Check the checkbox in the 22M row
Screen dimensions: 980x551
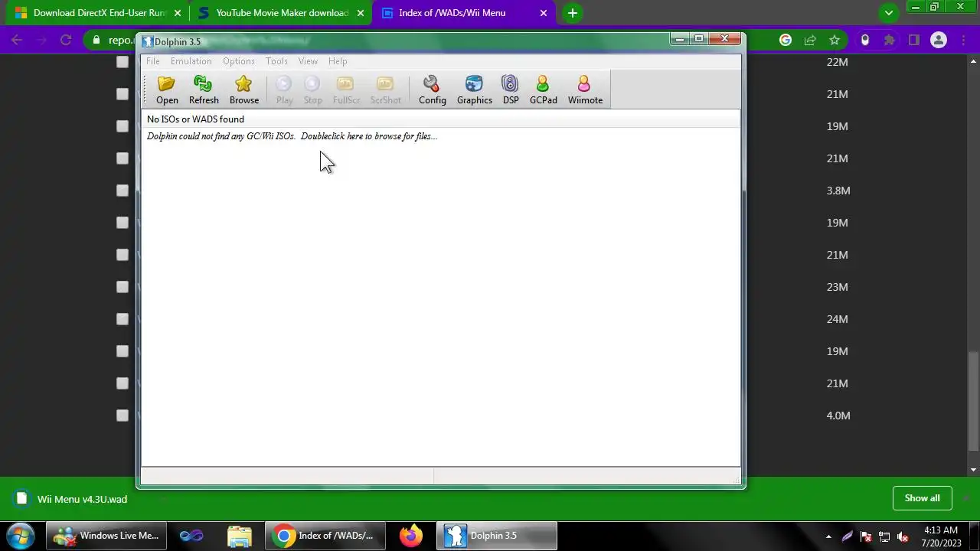pyautogui.click(x=122, y=62)
